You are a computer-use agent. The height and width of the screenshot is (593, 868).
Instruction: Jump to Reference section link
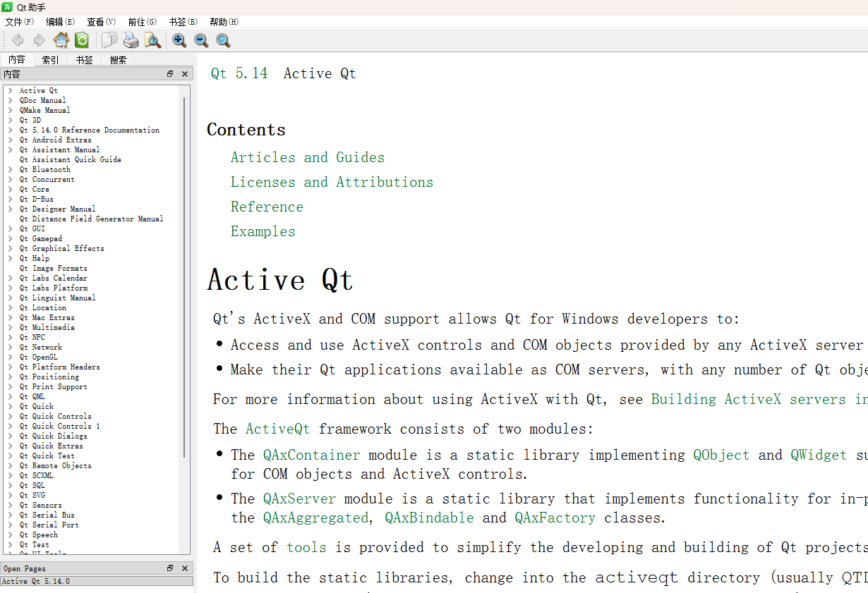click(x=267, y=207)
